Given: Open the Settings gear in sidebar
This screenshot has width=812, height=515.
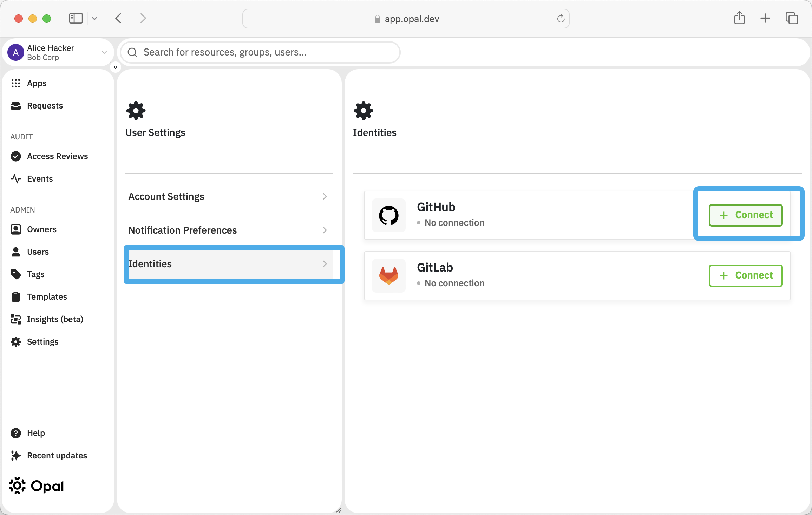Looking at the screenshot, I should [x=16, y=342].
